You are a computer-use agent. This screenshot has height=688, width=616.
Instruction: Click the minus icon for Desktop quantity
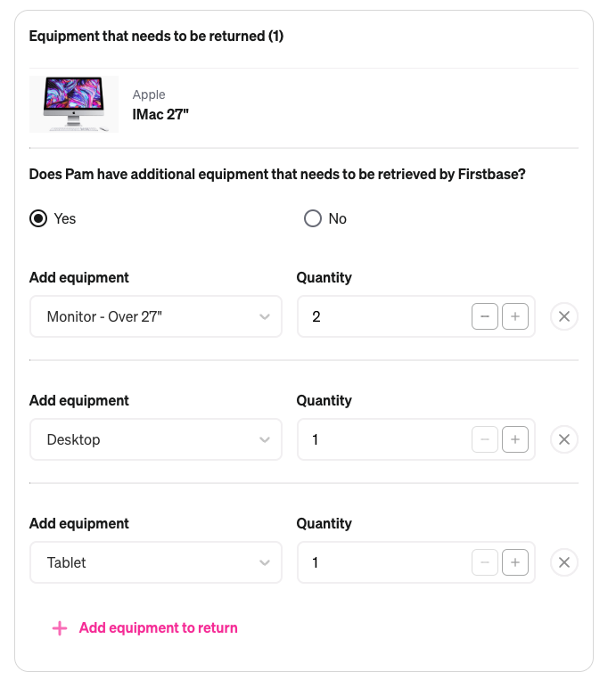[485, 439]
